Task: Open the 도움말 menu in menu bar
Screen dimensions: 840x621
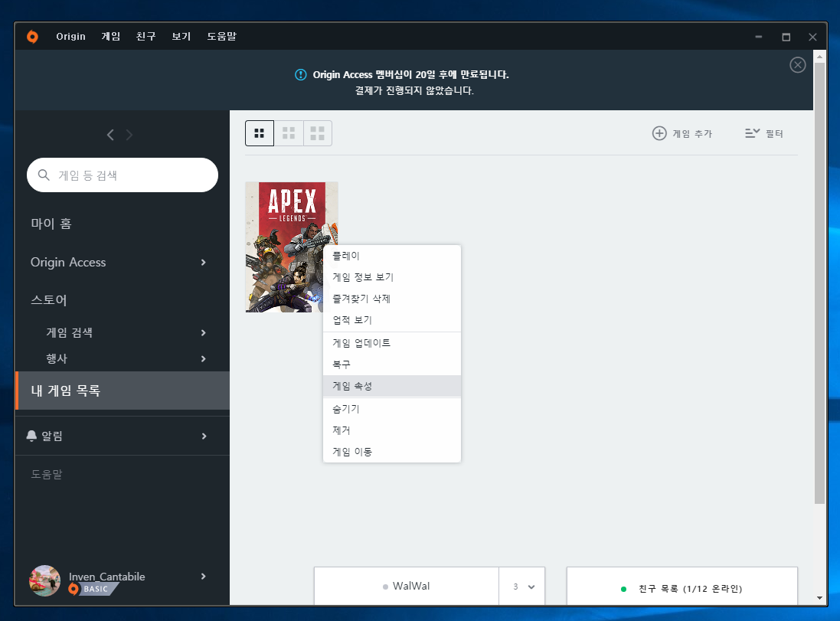Action: [222, 37]
